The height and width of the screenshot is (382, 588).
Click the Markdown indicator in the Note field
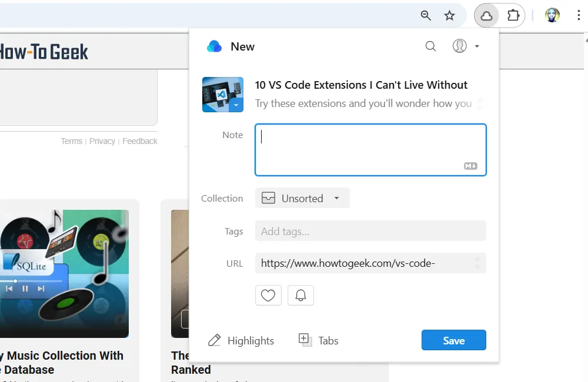(x=470, y=166)
